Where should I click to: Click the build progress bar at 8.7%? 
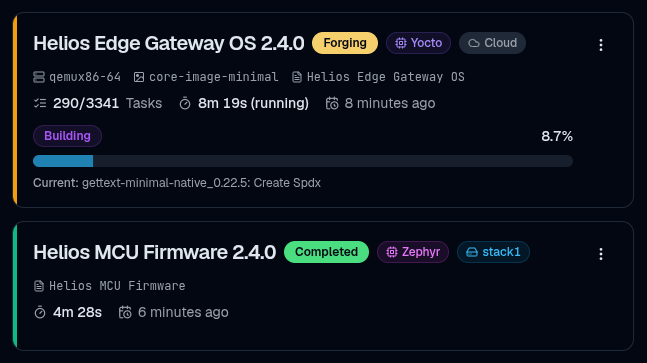[x=303, y=161]
